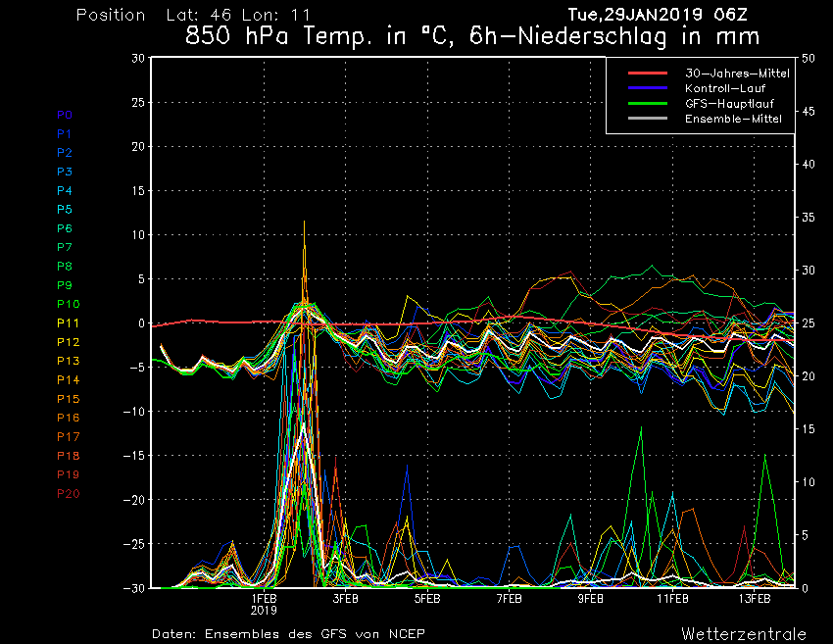Select the "1FEB" date axis label
Viewport: 833px width, 644px height.
264,599
